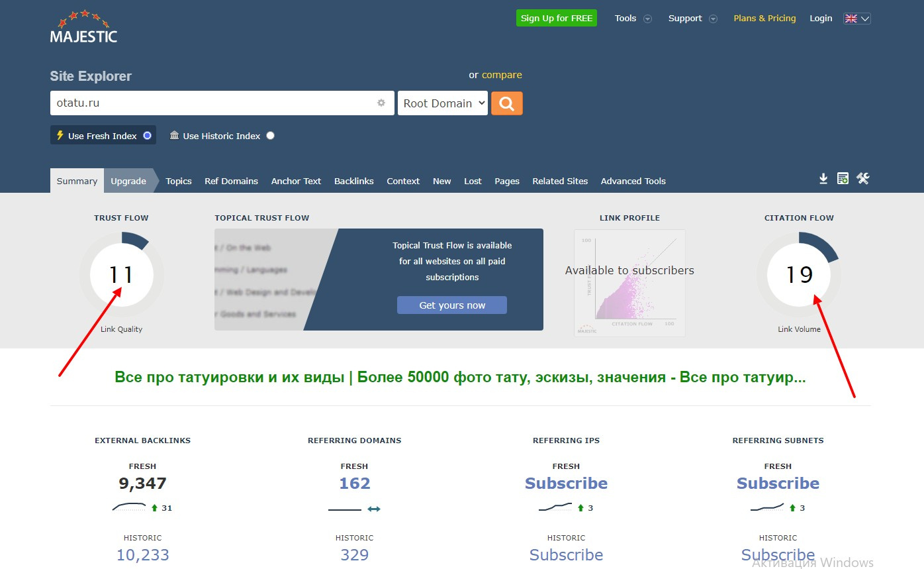Image resolution: width=924 pixels, height=569 pixels.
Task: Click fresh Referring IPs Subscribe link
Action: click(x=567, y=484)
